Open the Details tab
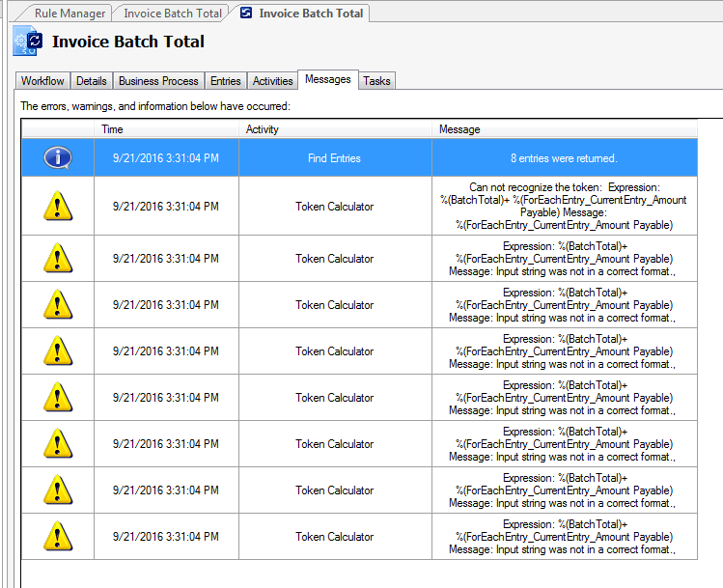Screen dimensions: 723x588 (92, 81)
